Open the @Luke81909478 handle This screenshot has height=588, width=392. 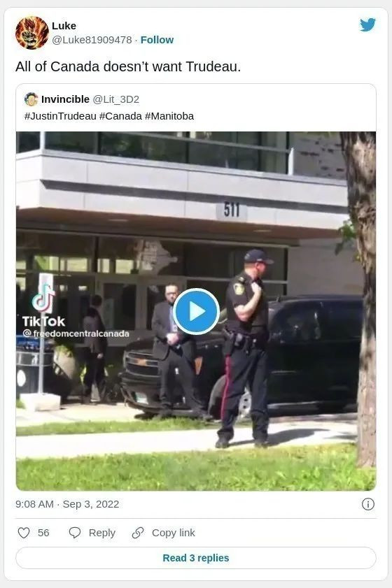pyautogui.click(x=92, y=40)
